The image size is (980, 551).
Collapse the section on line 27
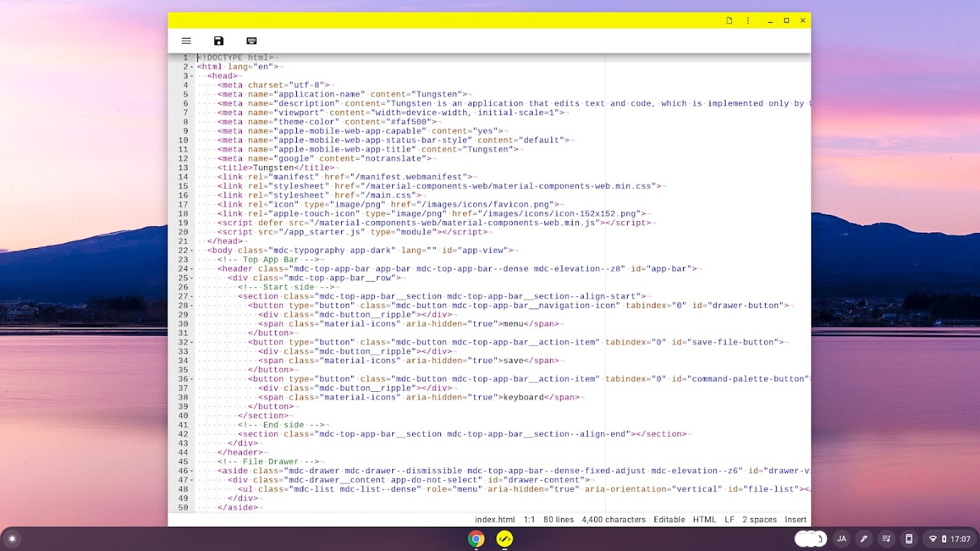pos(192,296)
